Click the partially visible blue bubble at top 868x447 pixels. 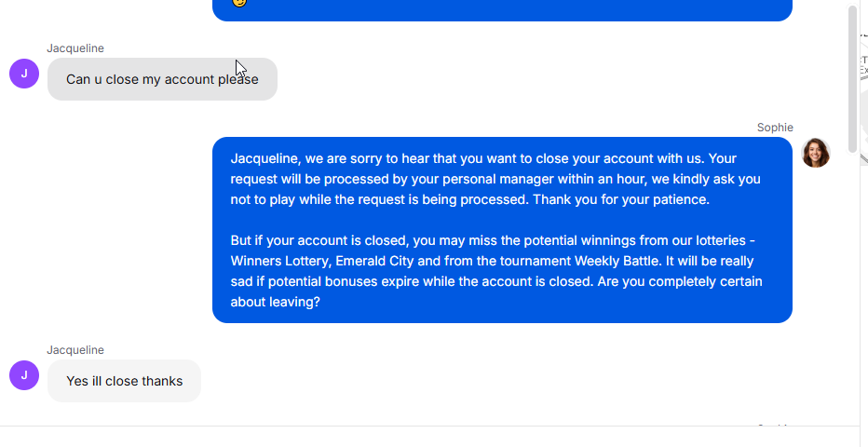(502, 9)
